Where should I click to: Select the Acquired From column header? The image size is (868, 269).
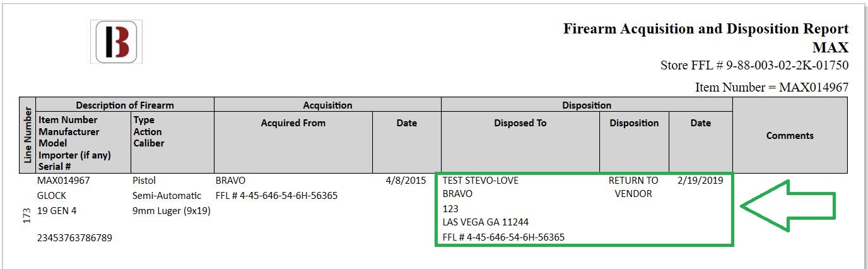click(x=293, y=123)
